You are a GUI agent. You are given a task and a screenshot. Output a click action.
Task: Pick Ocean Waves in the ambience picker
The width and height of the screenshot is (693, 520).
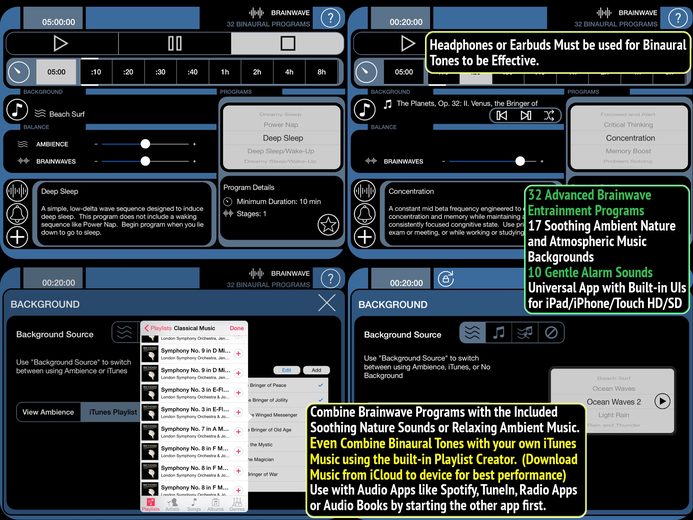pos(613,389)
